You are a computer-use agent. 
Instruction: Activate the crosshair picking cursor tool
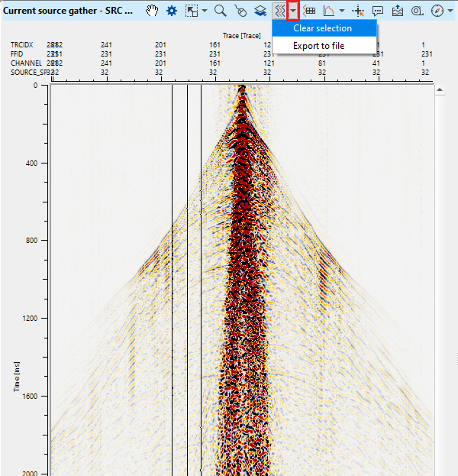tap(358, 11)
